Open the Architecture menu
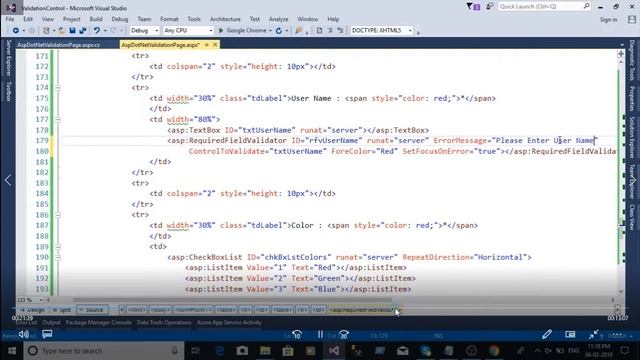Image resolution: width=640 pixels, height=360 pixels. coord(225,19)
